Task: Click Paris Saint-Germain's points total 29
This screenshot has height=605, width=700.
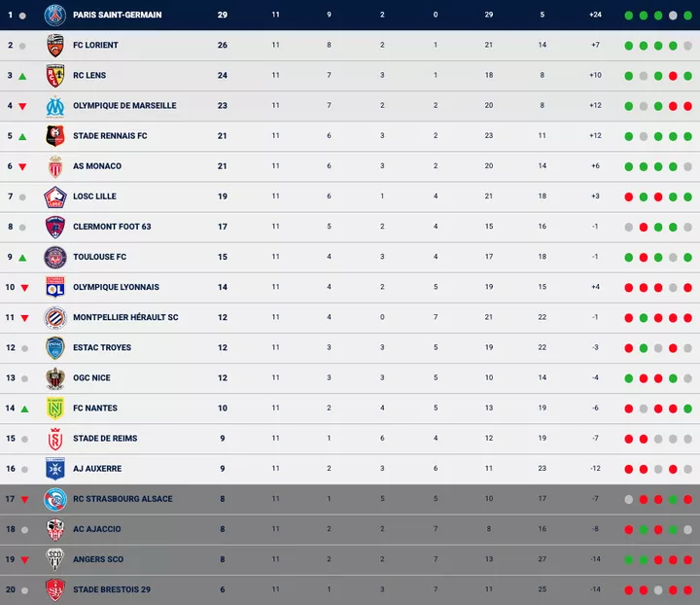Action: 223,16
